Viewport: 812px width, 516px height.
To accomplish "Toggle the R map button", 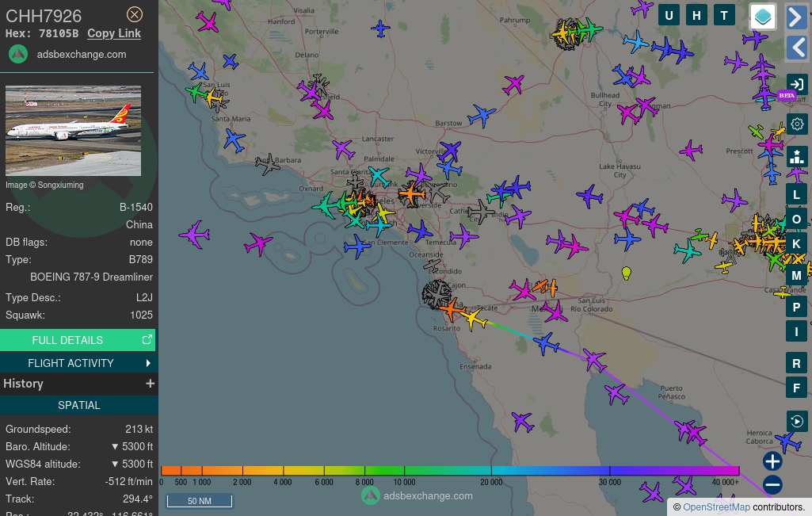I will pos(796,364).
